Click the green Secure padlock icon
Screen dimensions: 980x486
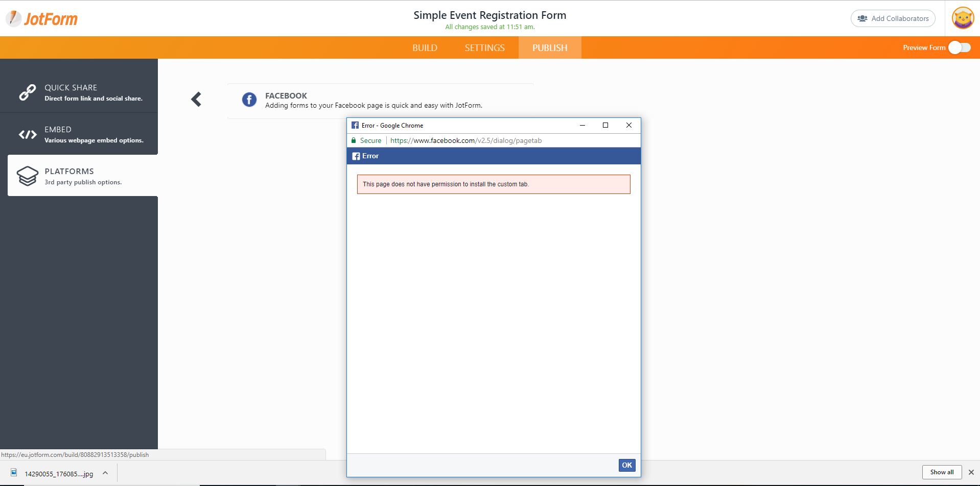(353, 140)
